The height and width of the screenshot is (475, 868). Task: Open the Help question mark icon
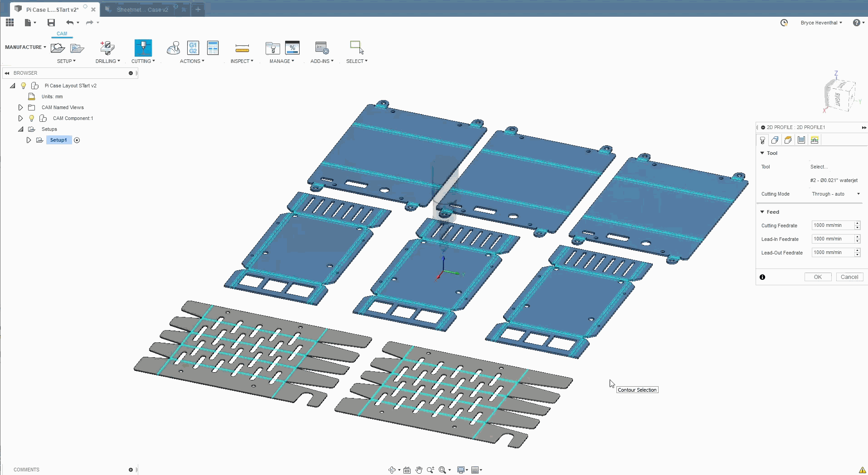click(x=856, y=23)
